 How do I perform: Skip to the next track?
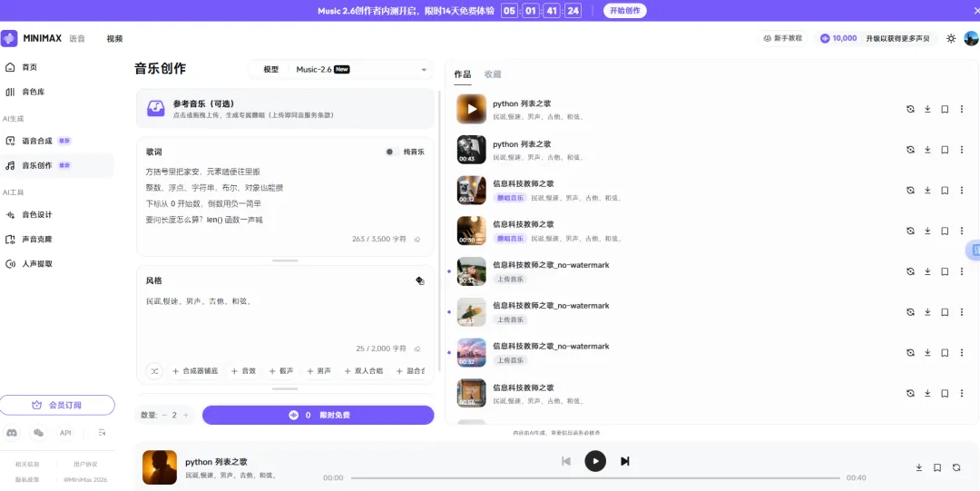[x=624, y=461]
